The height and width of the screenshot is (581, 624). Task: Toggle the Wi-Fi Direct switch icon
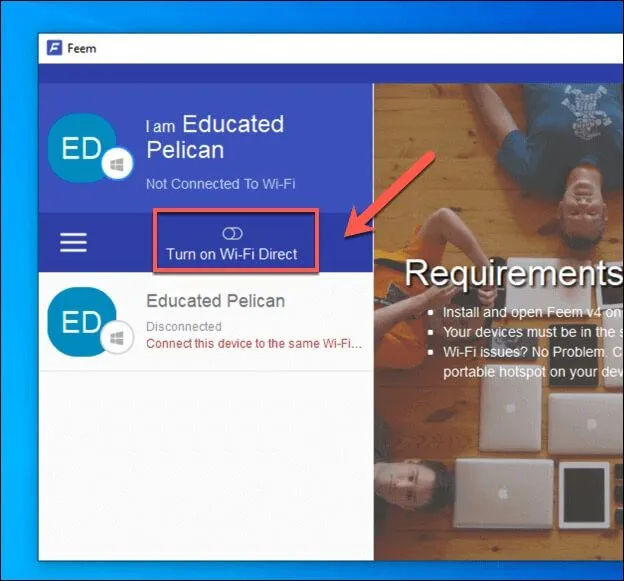click(x=232, y=233)
